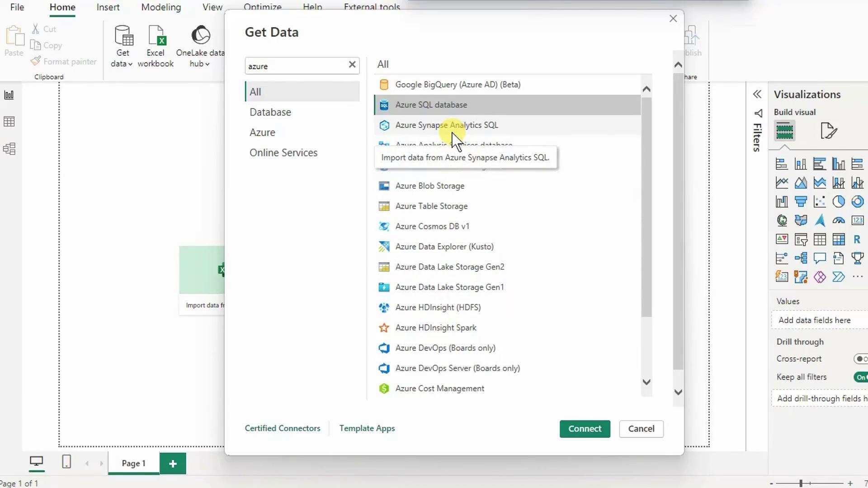The width and height of the screenshot is (868, 488).
Task: Toggle the Cross-report switch
Action: coord(860,359)
